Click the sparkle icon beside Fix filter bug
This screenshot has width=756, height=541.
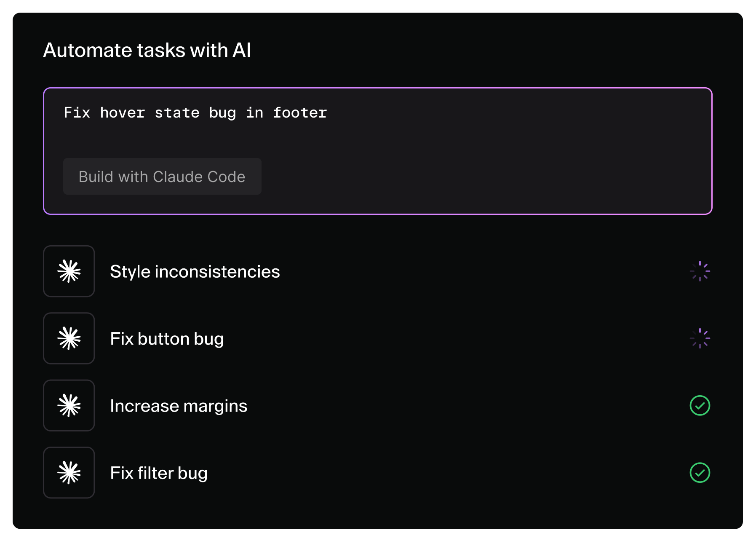coord(69,473)
